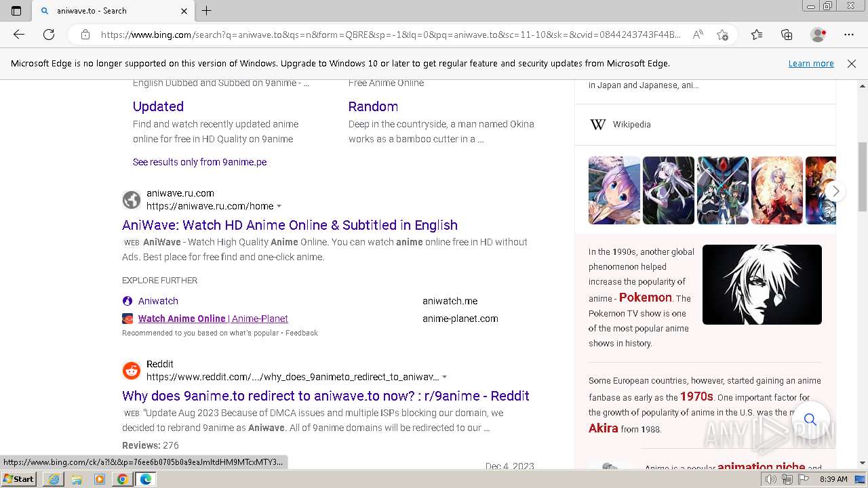
Task: Click the floating search magnifier button
Action: pyautogui.click(x=810, y=420)
